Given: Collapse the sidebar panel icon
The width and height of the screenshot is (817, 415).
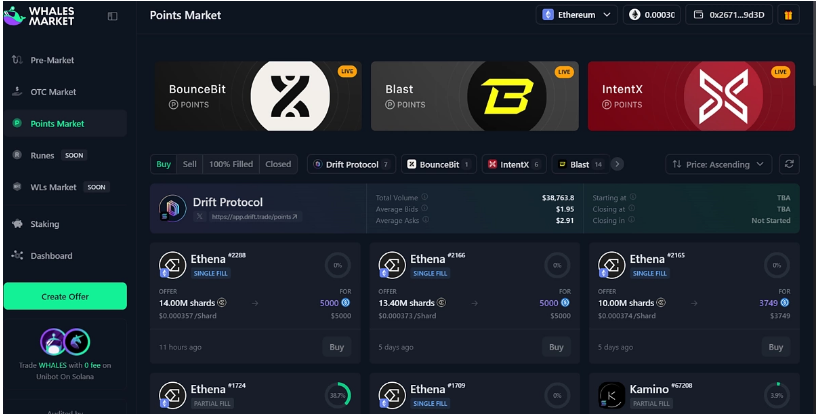Looking at the screenshot, I should coord(113,16).
